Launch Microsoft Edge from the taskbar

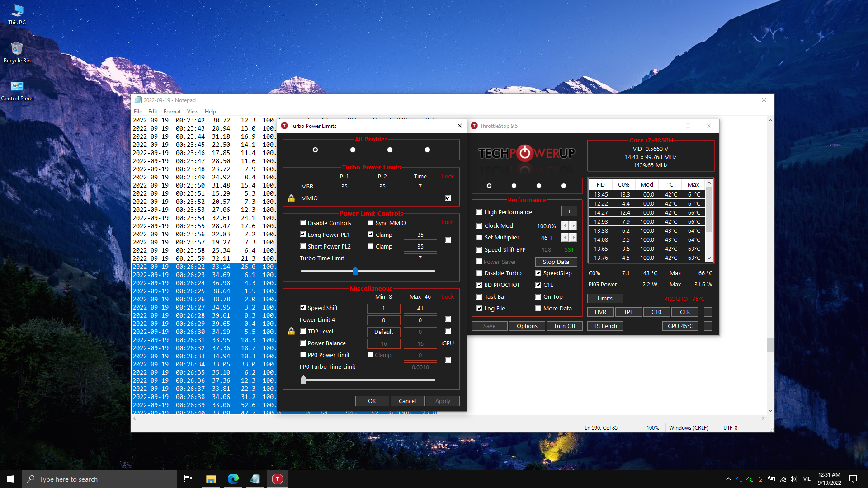233,479
